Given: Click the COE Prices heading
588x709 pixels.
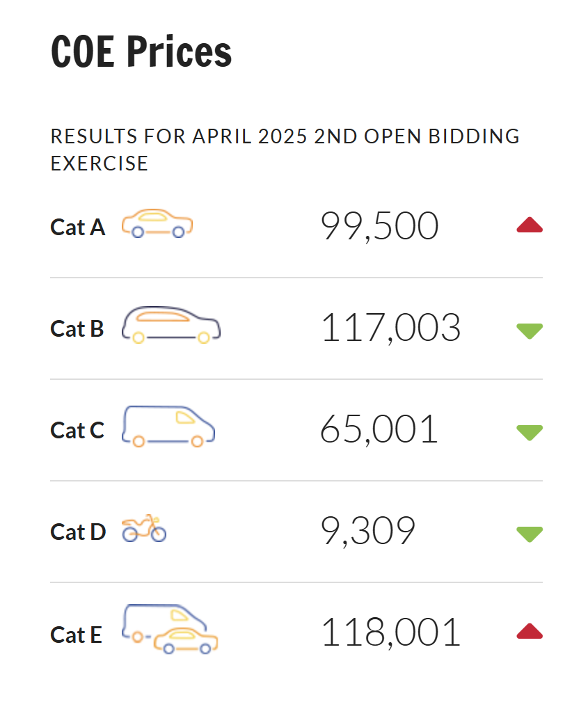Looking at the screenshot, I should tap(141, 51).
